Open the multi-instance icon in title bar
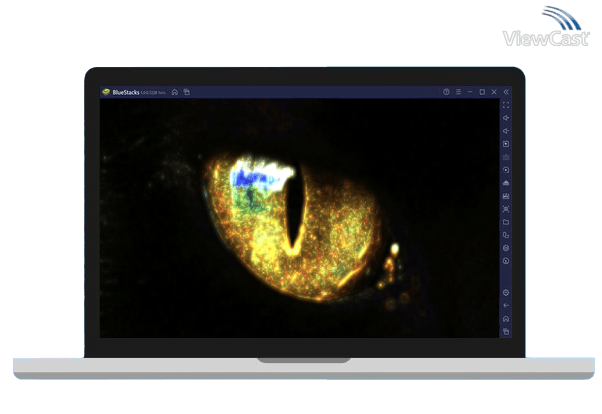Viewport: 602px width, 414px height. coord(187,92)
